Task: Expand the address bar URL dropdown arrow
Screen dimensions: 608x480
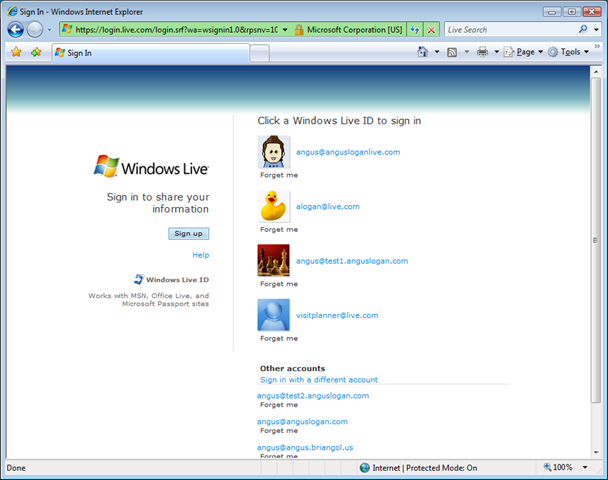Action: pyautogui.click(x=285, y=29)
